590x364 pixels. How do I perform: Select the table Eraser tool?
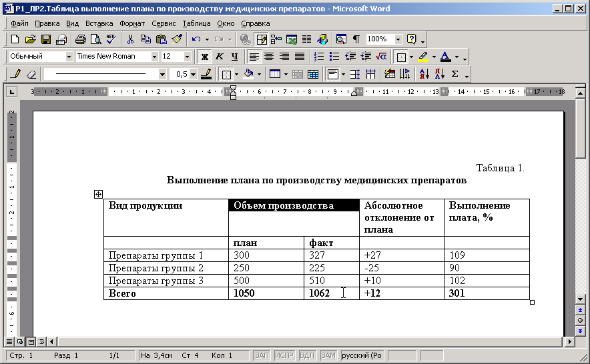[31, 74]
